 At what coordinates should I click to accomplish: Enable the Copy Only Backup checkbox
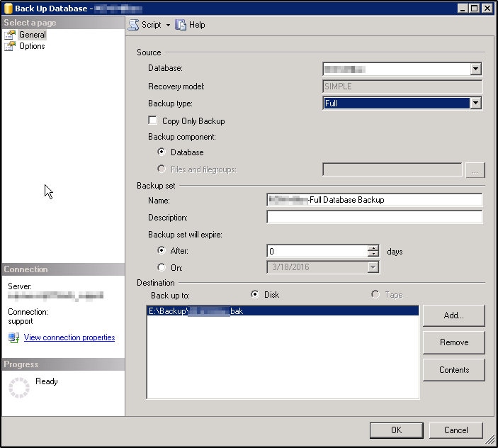pos(153,121)
